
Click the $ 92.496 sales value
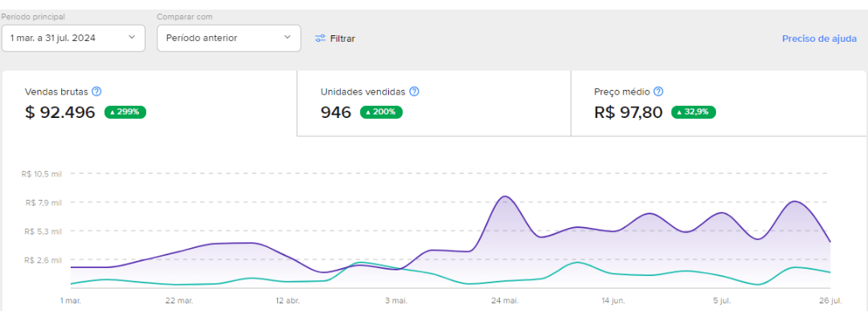(x=60, y=112)
